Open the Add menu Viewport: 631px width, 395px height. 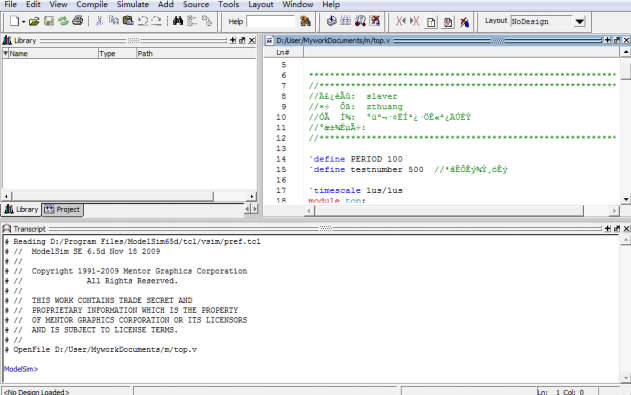pos(165,4)
